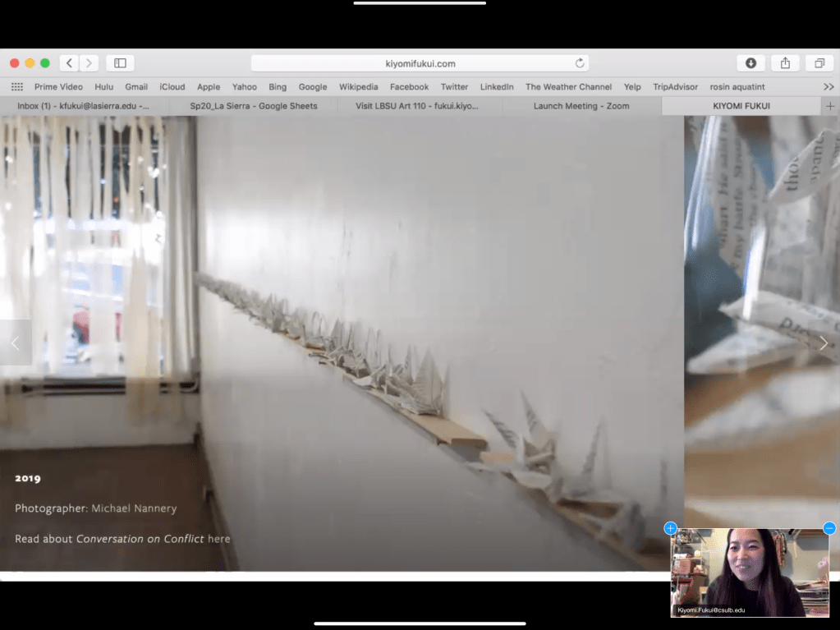Click the Safari forward navigation arrow
This screenshot has width=840, height=630.
tap(90, 63)
